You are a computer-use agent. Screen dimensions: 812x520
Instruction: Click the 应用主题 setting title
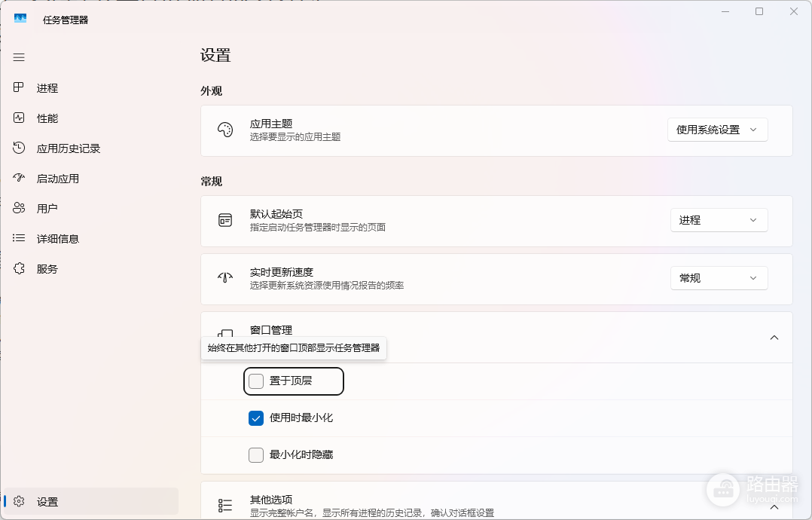271,124
